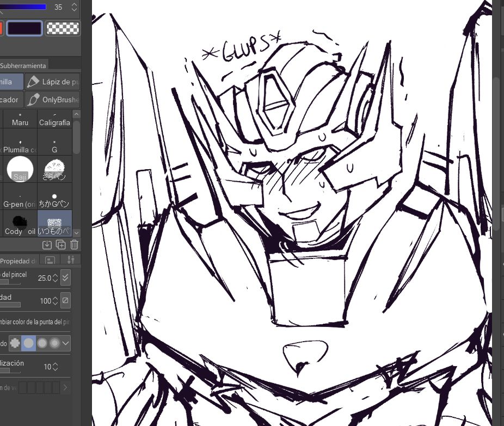Expand the speed compensation arrow
This screenshot has height=426, width=504.
pos(65,387)
